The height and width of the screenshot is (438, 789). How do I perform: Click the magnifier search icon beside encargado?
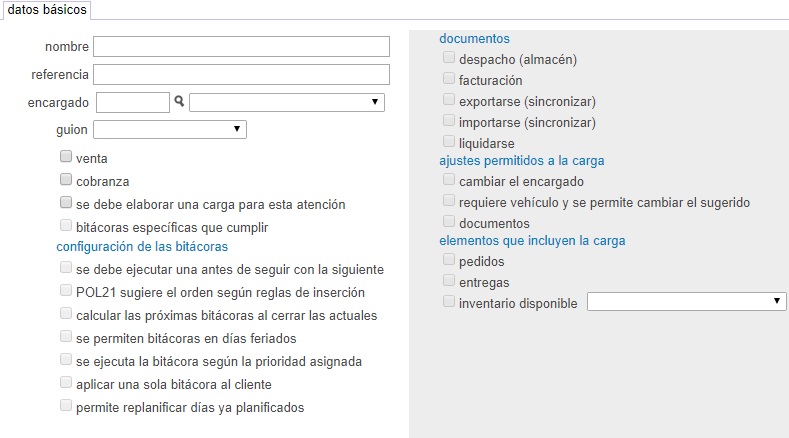(179, 101)
